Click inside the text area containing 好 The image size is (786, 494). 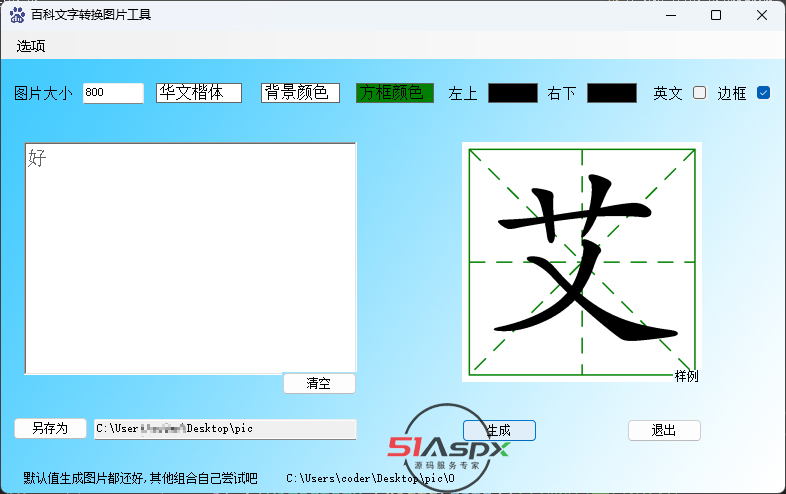coord(190,258)
